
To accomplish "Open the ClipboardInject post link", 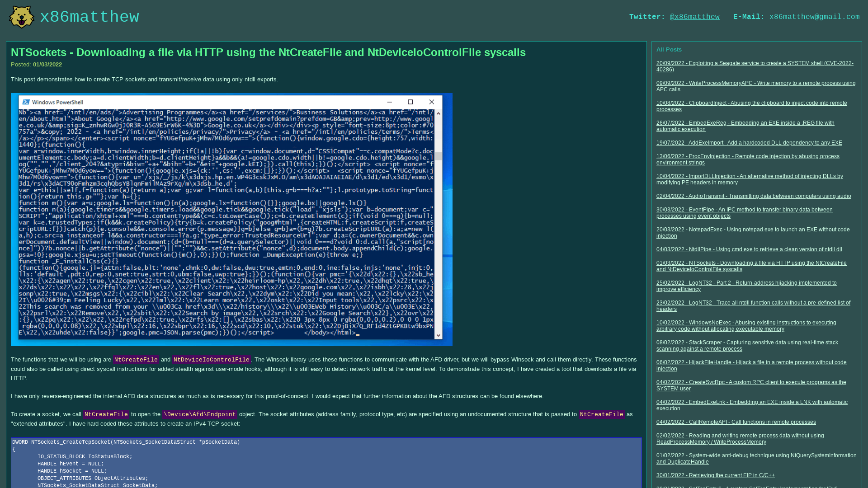I will [x=751, y=106].
